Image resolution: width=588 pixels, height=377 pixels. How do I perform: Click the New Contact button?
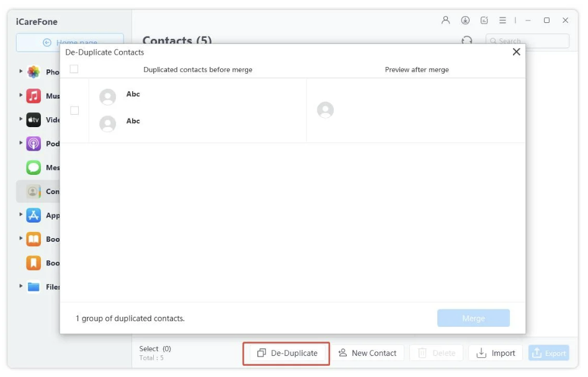(x=367, y=353)
